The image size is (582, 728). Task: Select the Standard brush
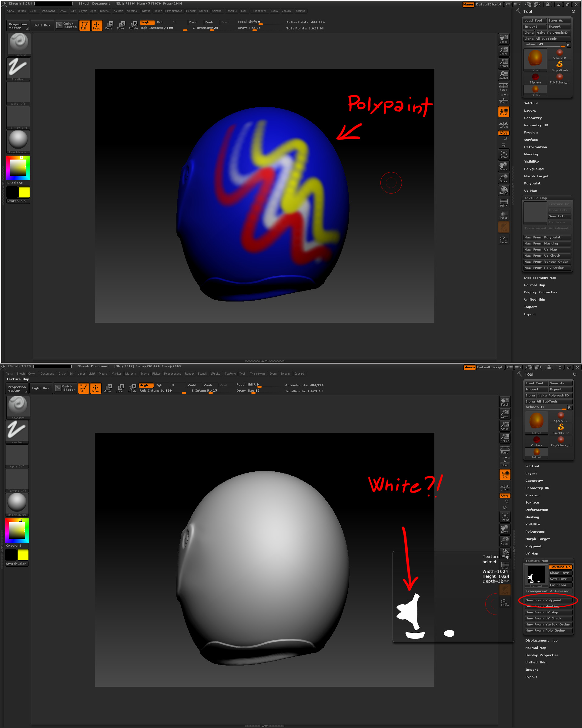19,43
